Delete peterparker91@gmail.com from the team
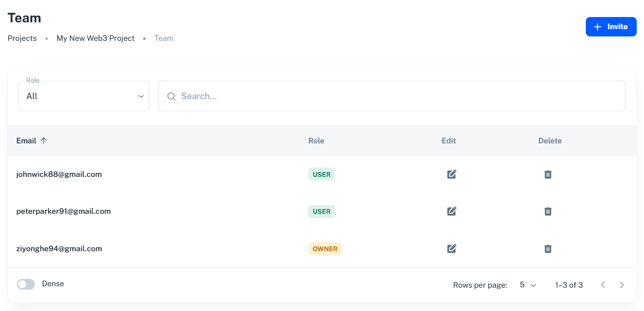 click(548, 211)
